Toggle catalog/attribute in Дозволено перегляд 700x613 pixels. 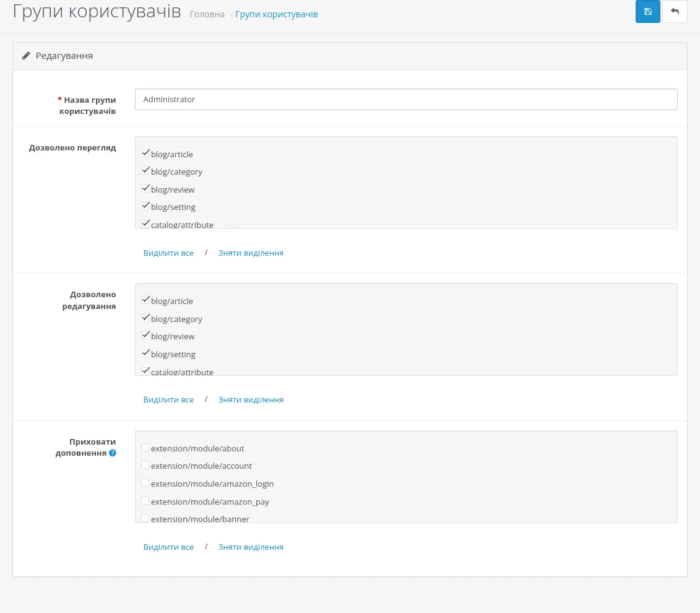pos(145,224)
